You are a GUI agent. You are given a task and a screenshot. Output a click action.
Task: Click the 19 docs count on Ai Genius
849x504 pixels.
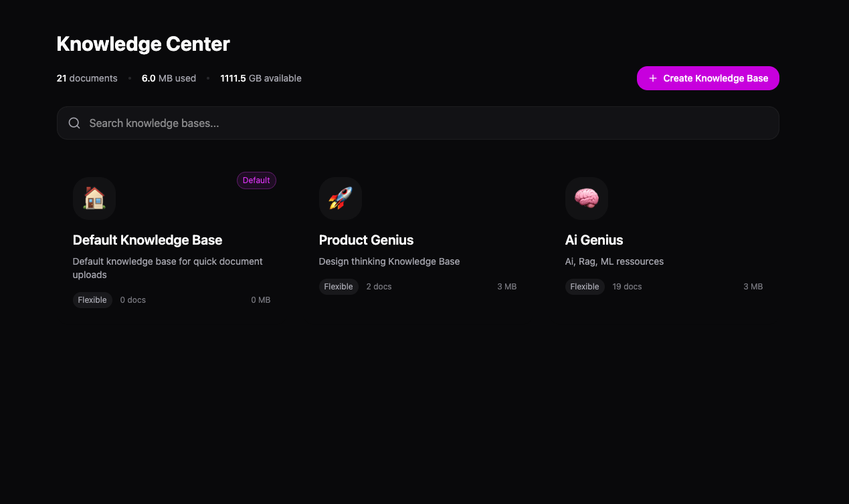pos(627,287)
